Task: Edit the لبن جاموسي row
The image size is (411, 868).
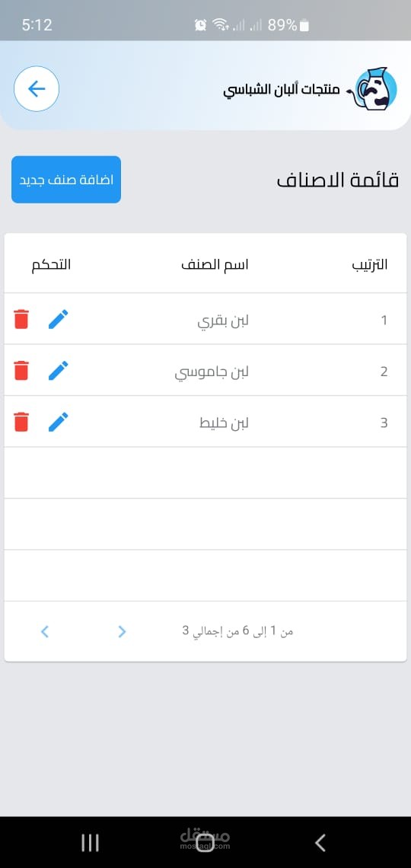Action: [58, 370]
